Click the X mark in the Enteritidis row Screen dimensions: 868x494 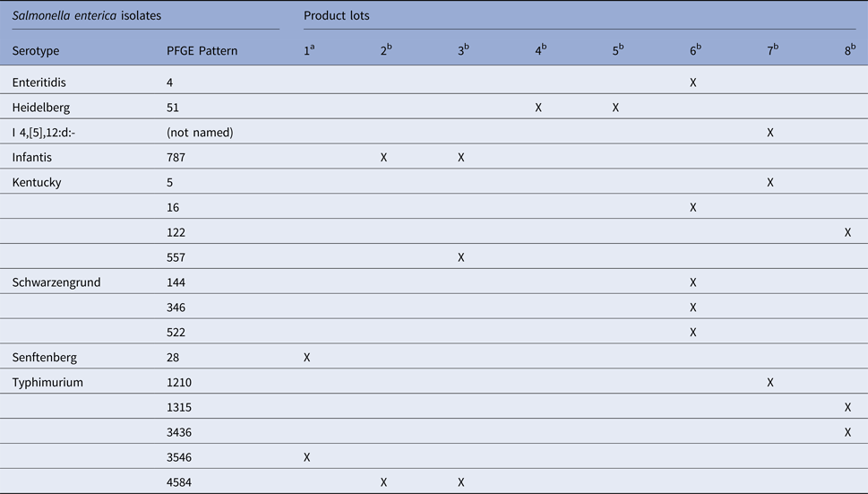point(693,82)
